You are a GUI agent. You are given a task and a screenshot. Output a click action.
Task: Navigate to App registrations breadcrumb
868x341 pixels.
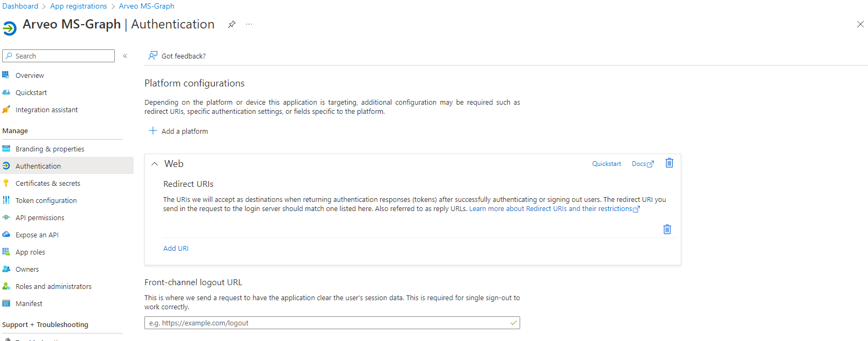point(78,6)
